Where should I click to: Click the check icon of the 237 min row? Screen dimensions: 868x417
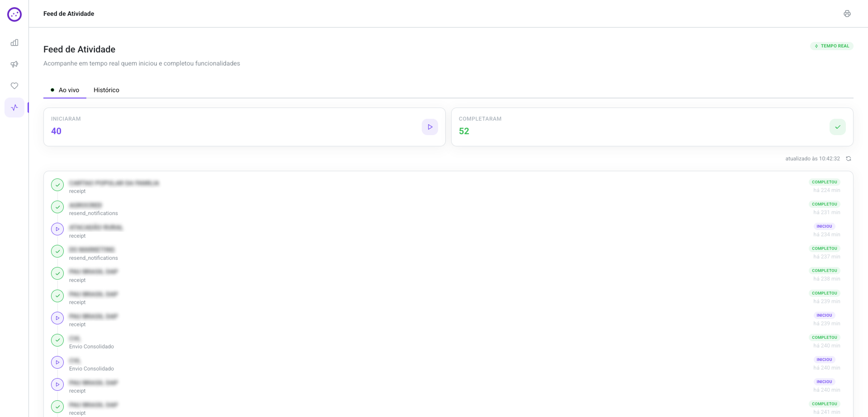(x=57, y=251)
